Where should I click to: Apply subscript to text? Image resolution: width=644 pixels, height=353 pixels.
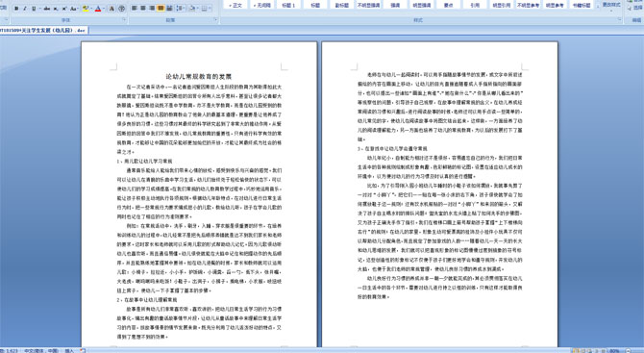click(56, 9)
